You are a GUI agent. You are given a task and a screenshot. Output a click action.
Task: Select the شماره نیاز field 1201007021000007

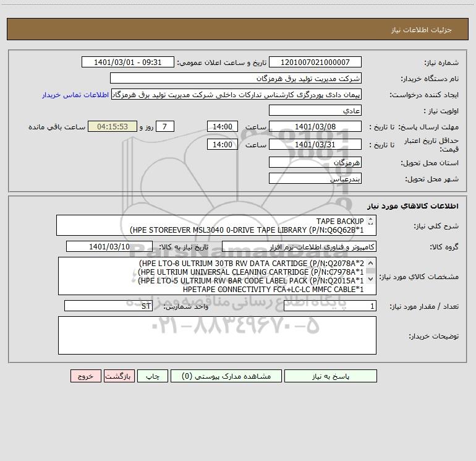click(315, 62)
